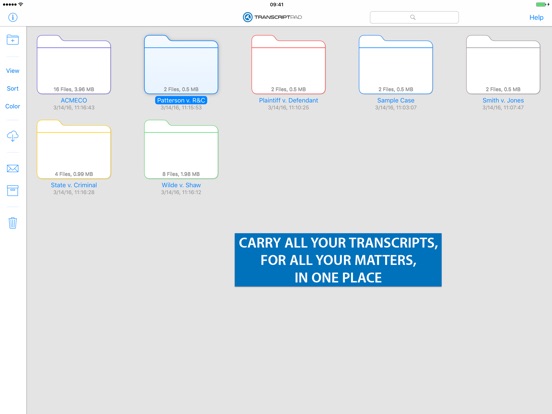Screen dimensions: 552x414
Task: Tap the trash can delete icon
Action: [x=13, y=222]
